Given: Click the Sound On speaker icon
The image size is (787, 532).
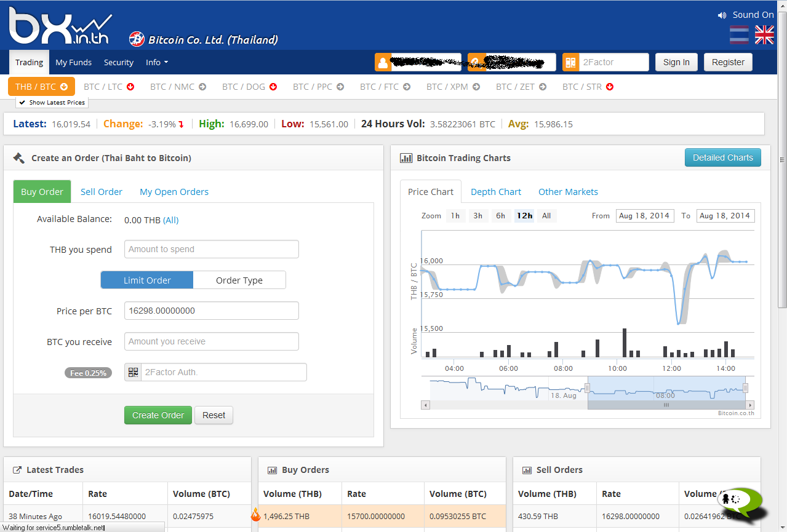Looking at the screenshot, I should coord(722,15).
